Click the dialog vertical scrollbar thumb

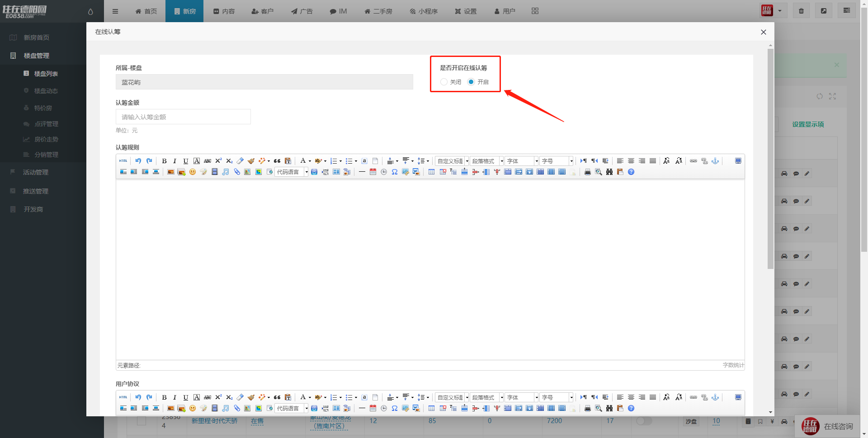pyautogui.click(x=770, y=158)
